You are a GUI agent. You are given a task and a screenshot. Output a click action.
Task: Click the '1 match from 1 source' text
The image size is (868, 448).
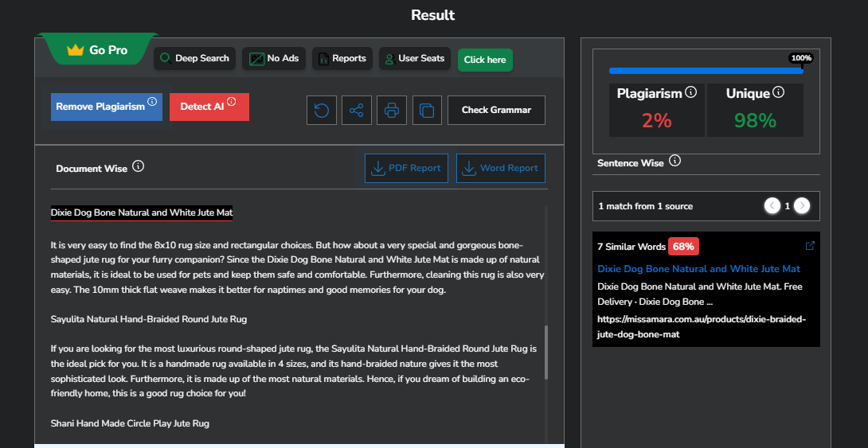point(646,206)
